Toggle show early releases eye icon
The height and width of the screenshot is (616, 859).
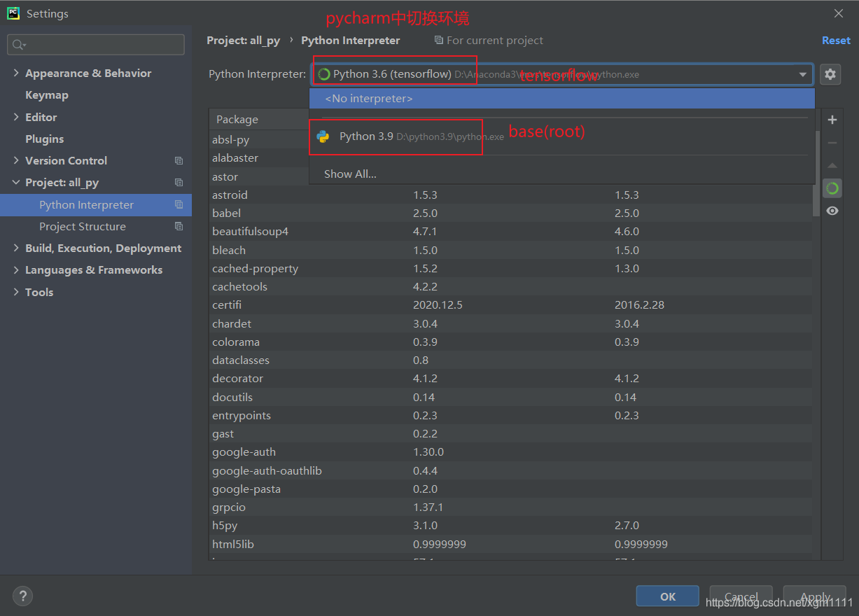(832, 211)
